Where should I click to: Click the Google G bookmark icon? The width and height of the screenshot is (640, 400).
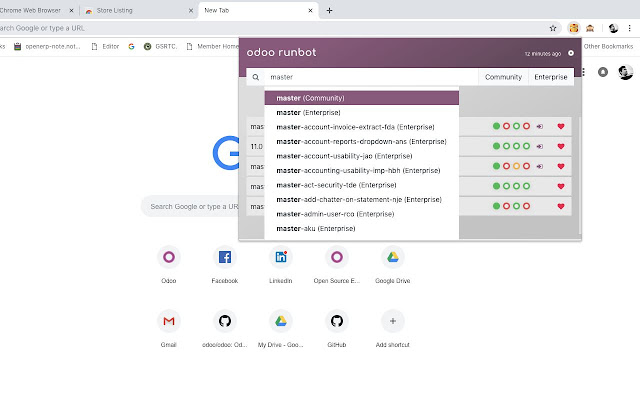tap(131, 47)
